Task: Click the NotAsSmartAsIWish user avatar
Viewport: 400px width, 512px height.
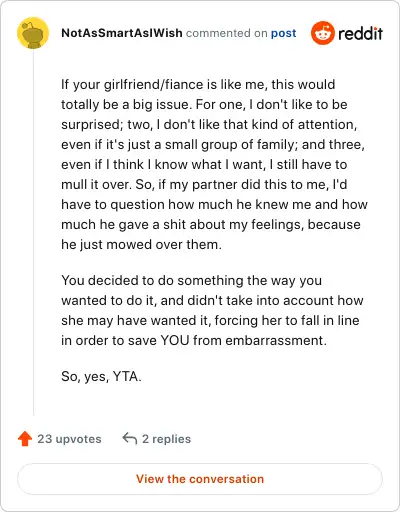Action: [33, 33]
